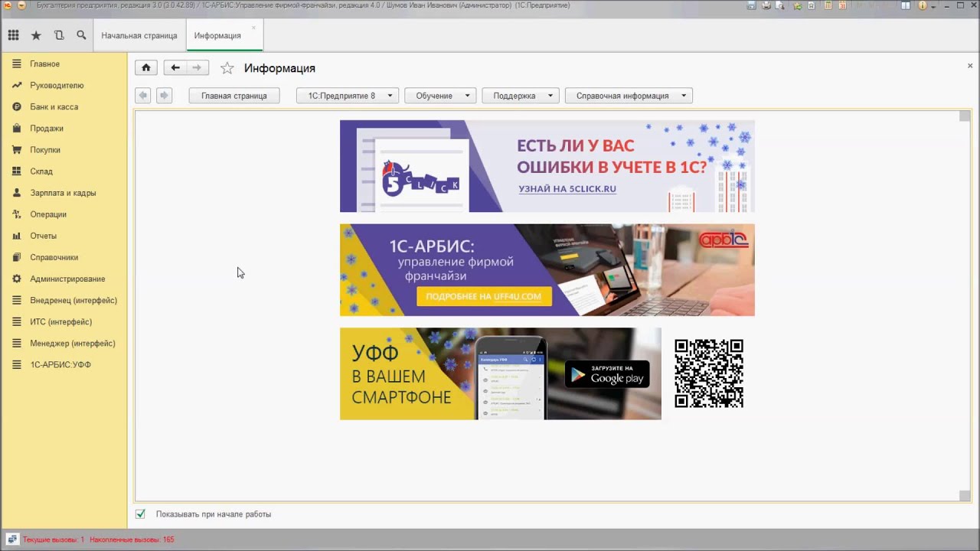Click the Print icon in title bar
The width and height of the screenshot is (980, 551).
[x=766, y=5]
